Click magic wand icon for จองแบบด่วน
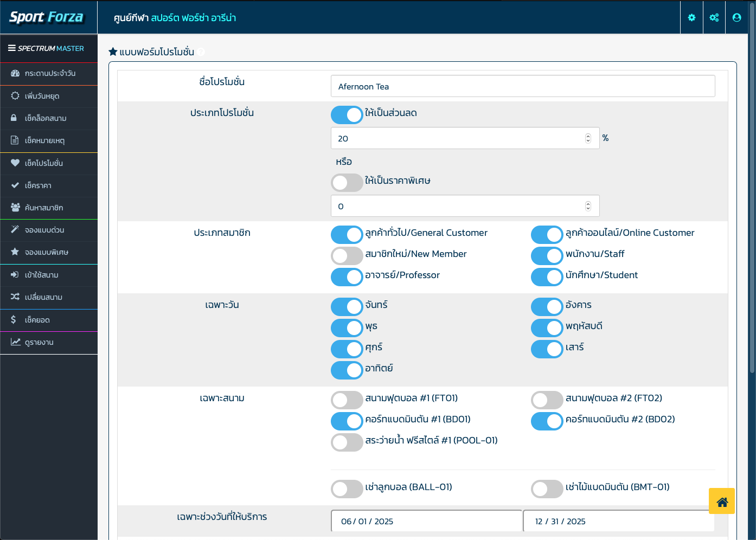 pyautogui.click(x=15, y=230)
